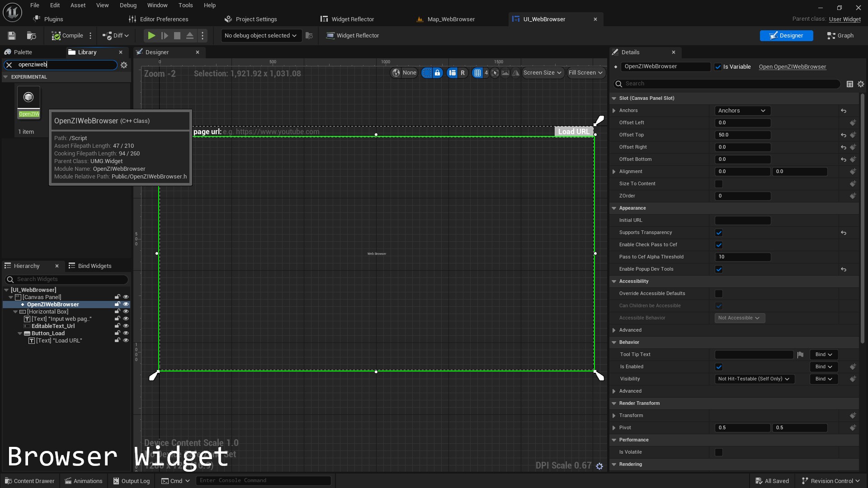Expand the Render Transform section
The width and height of the screenshot is (868, 488).
(614, 403)
